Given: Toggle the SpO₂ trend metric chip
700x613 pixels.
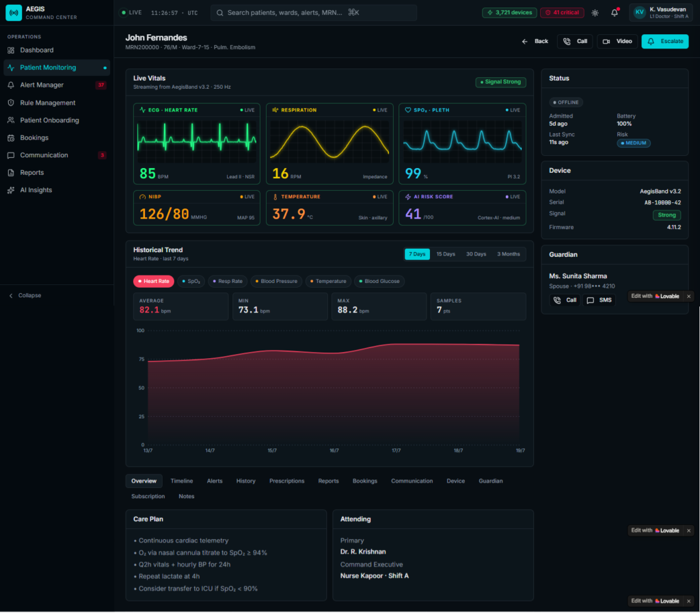Looking at the screenshot, I should (191, 281).
